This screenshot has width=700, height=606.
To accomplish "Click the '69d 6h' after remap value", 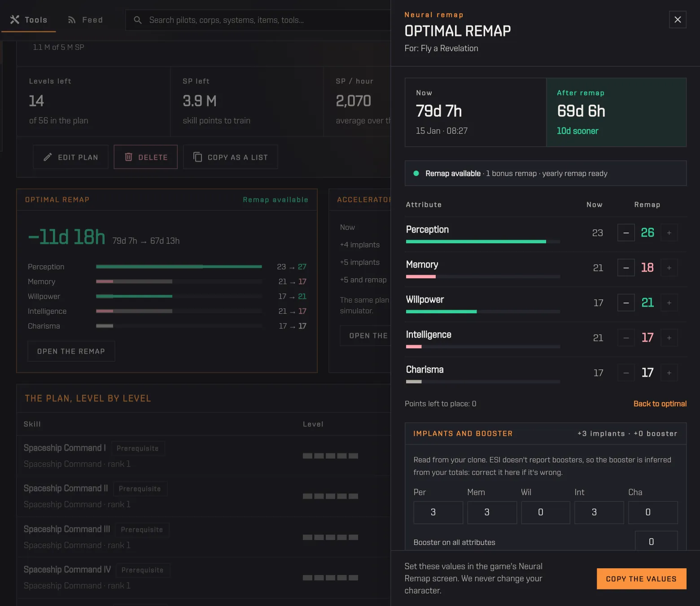I will (x=581, y=111).
